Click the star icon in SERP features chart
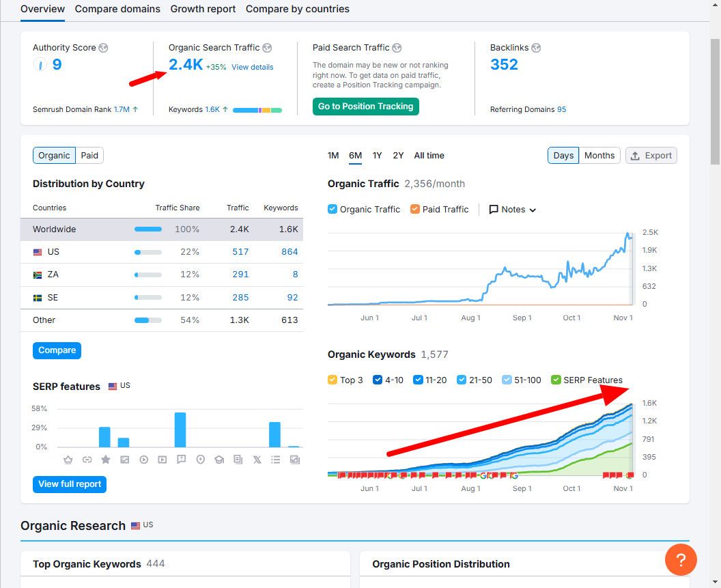 [x=106, y=459]
